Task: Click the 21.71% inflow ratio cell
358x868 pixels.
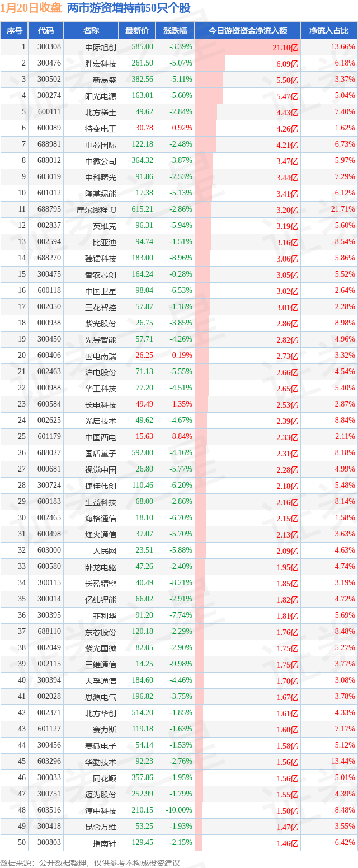Action: tap(343, 209)
